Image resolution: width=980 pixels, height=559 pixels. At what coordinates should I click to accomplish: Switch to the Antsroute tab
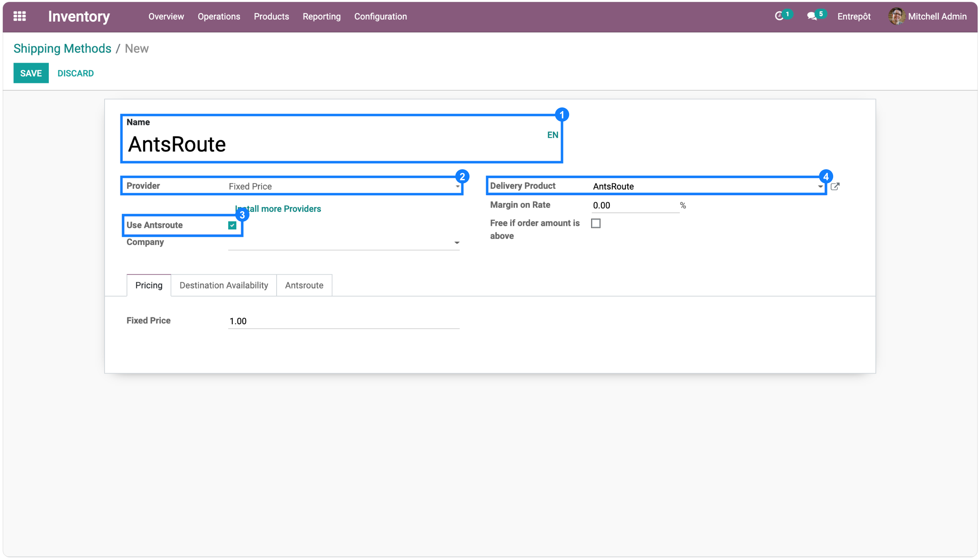pos(304,285)
